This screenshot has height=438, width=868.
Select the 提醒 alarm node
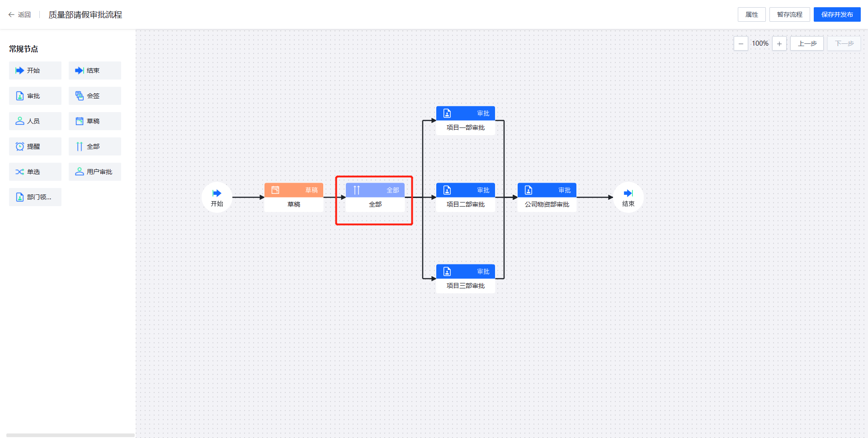pyautogui.click(x=35, y=146)
